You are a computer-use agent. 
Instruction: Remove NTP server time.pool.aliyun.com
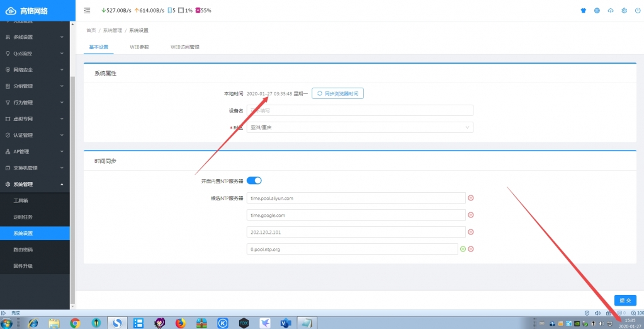coord(471,198)
